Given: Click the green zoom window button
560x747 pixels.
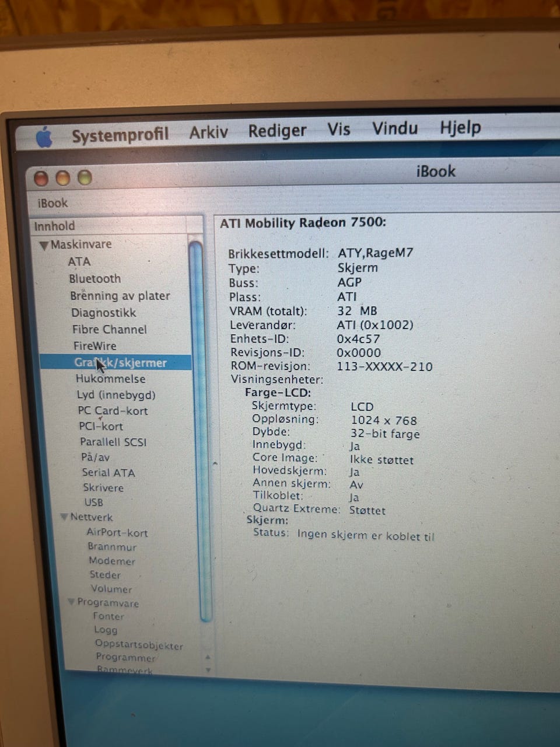Looking at the screenshot, I should [x=85, y=177].
